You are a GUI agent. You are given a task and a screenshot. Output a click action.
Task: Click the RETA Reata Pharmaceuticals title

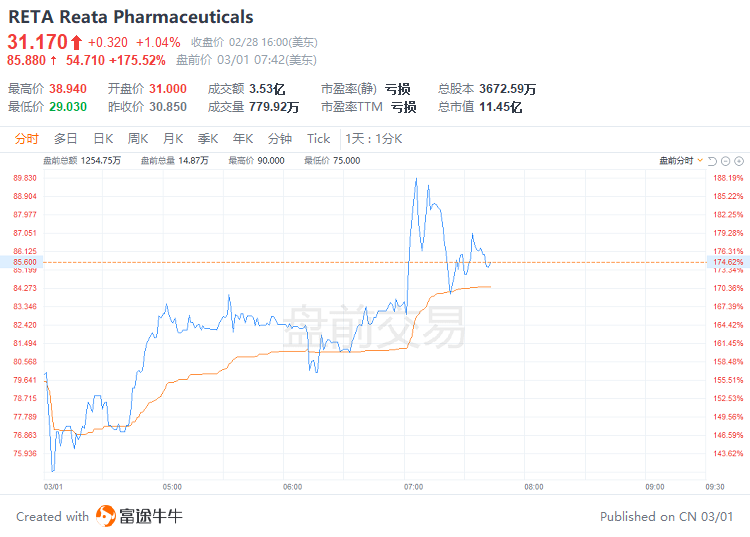click(131, 17)
